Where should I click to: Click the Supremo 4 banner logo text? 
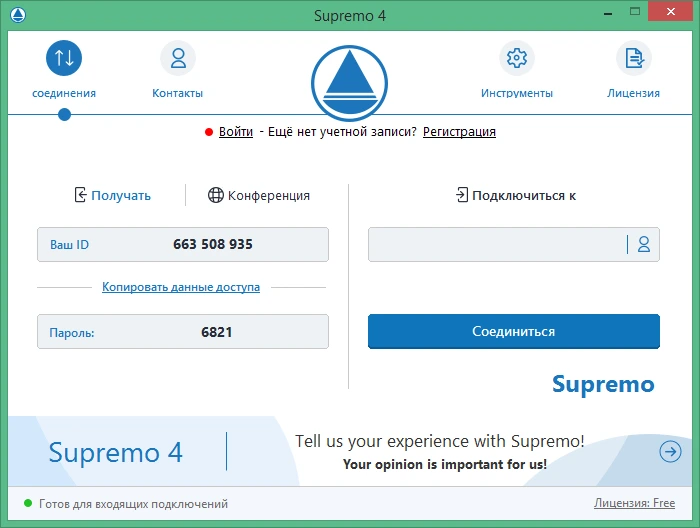point(116,453)
